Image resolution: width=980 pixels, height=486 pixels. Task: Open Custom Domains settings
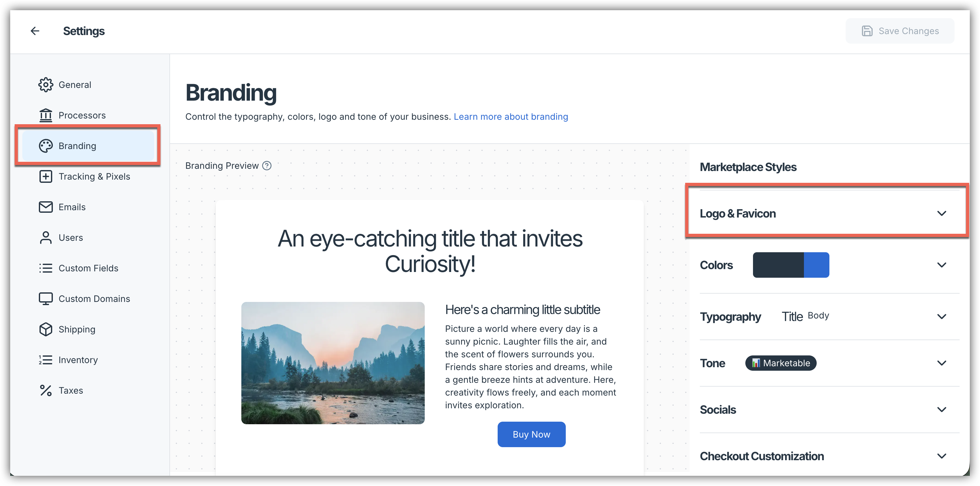94,299
